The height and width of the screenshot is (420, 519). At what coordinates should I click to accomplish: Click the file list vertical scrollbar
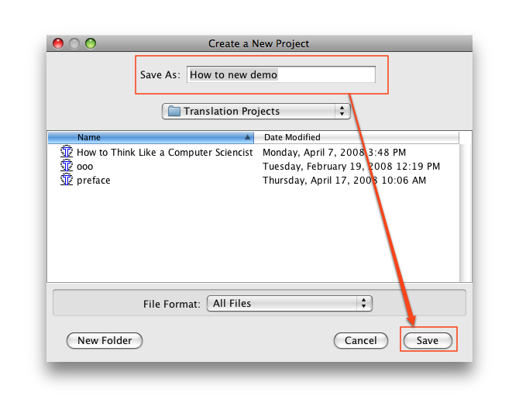tap(466, 209)
